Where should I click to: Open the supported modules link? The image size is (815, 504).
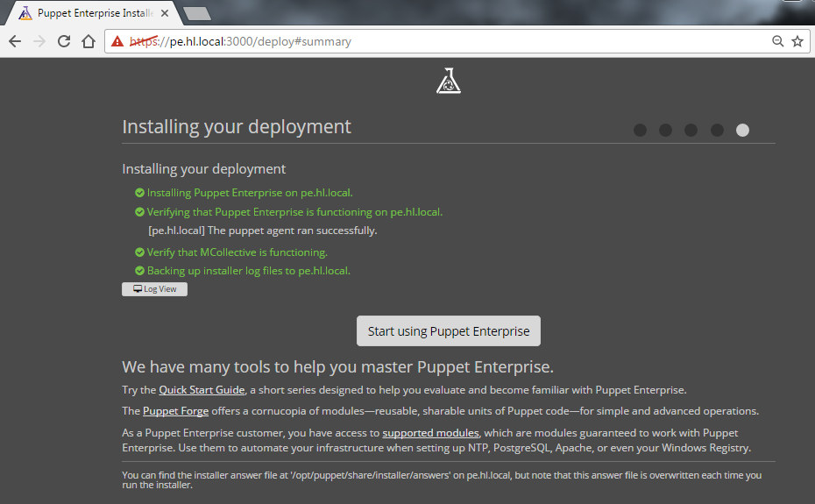coord(430,433)
